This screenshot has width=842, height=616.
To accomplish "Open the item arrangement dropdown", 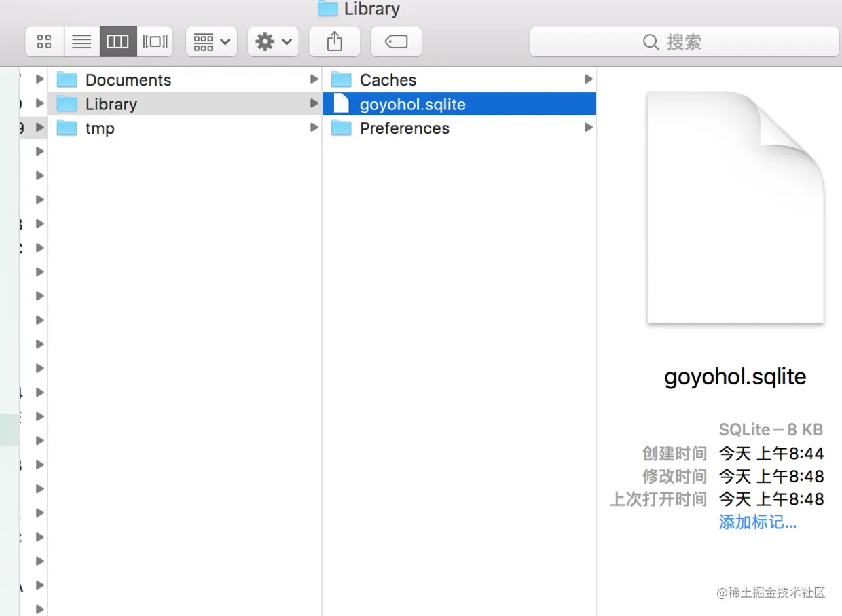I will point(211,42).
